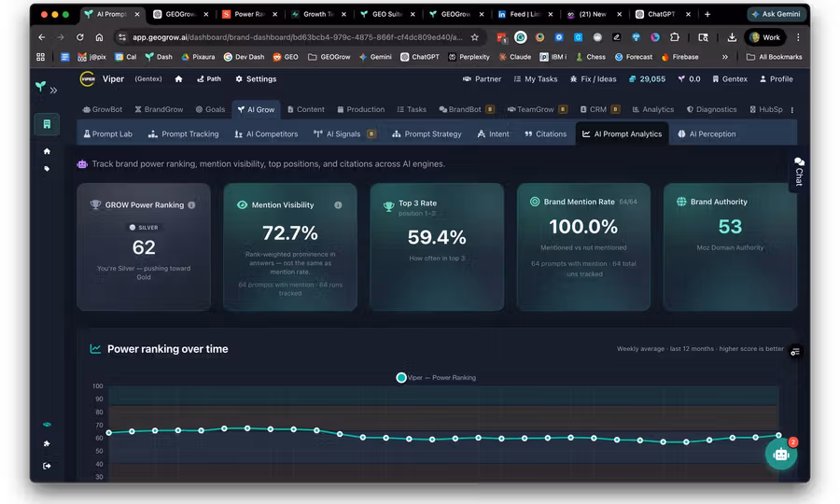The height and width of the screenshot is (504, 840).
Task: Expand the sidebar with the double chevron
Action: (53, 91)
